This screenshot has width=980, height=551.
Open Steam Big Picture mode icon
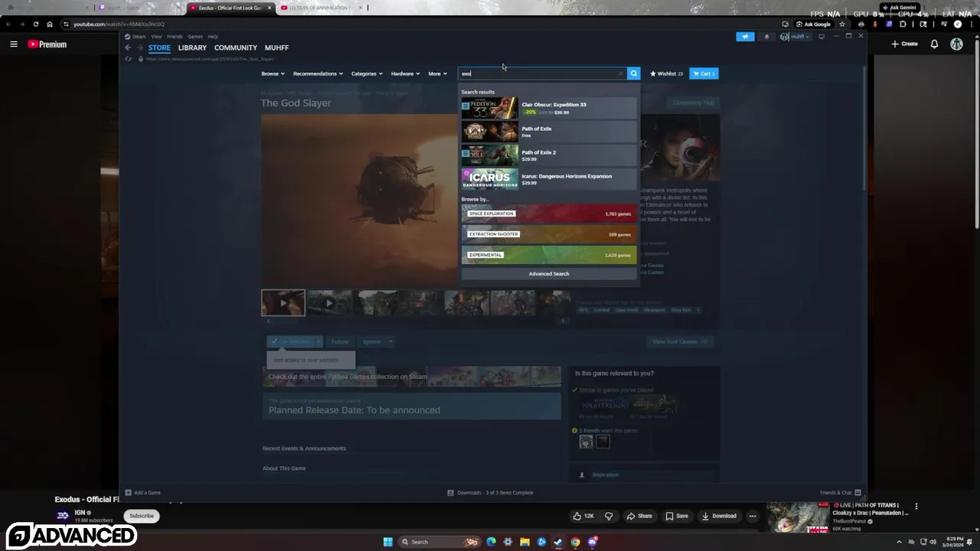tap(822, 37)
